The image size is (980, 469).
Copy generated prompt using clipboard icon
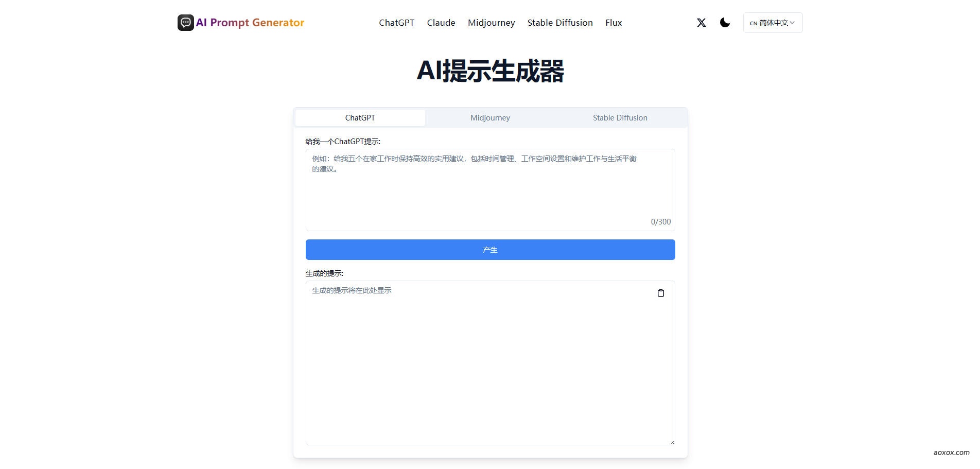tap(661, 293)
